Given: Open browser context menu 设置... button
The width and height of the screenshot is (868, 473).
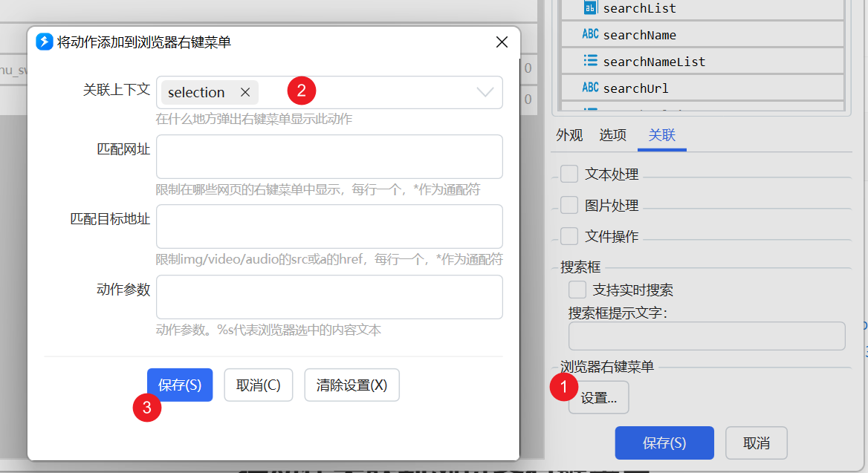Looking at the screenshot, I should pos(598,398).
